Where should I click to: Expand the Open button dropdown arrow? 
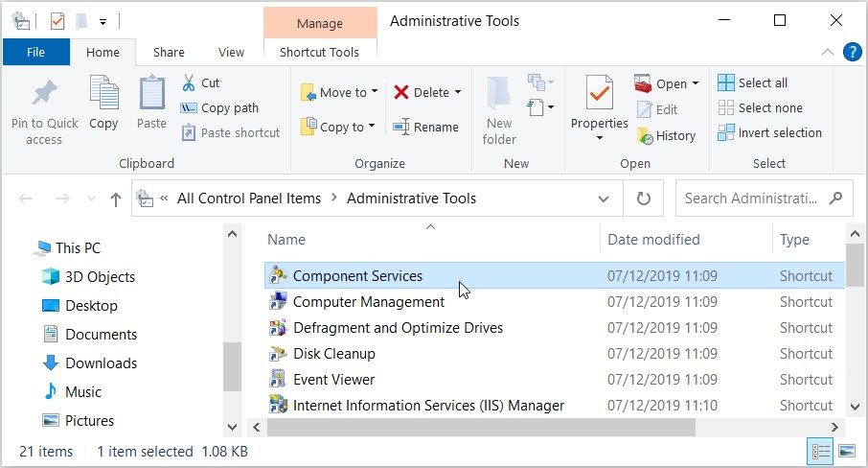point(696,83)
